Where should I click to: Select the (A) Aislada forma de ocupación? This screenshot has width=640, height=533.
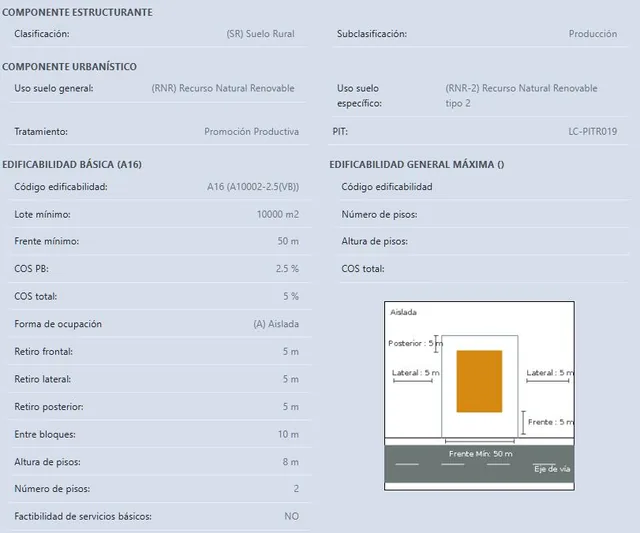(276, 324)
